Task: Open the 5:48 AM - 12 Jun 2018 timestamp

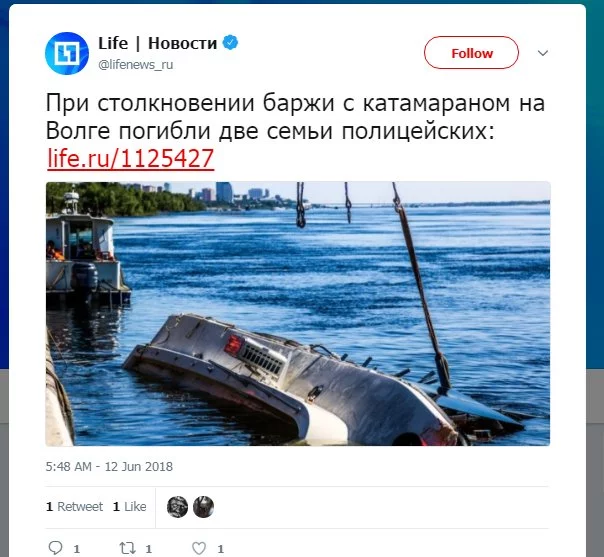Action: coord(109,466)
